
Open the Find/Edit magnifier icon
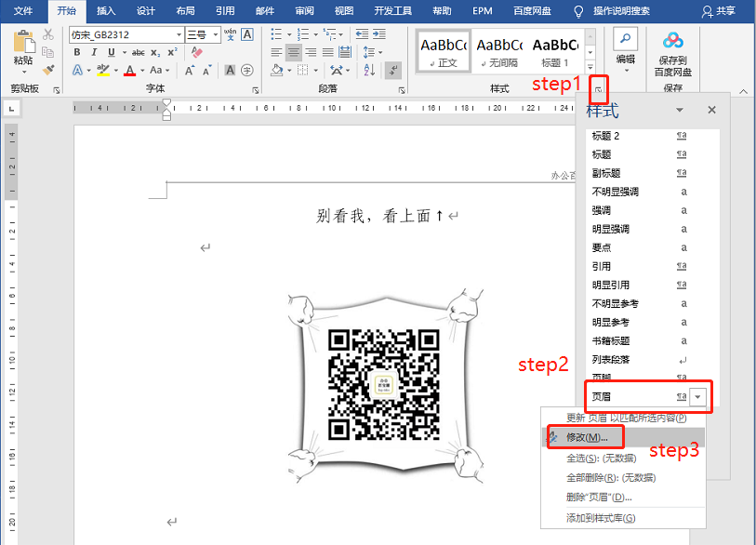(625, 38)
